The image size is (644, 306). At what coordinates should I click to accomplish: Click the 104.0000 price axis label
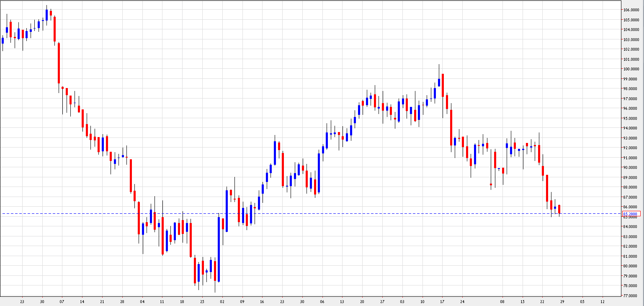coord(631,30)
